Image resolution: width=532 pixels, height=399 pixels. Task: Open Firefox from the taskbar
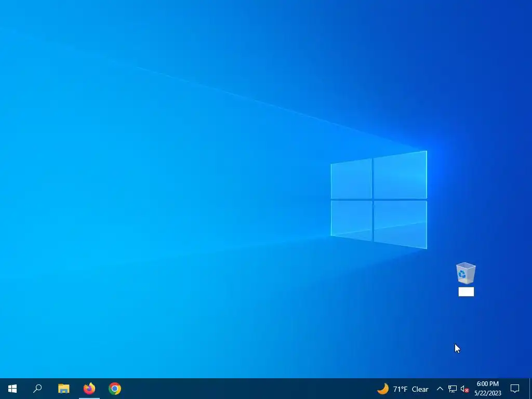tap(89, 389)
